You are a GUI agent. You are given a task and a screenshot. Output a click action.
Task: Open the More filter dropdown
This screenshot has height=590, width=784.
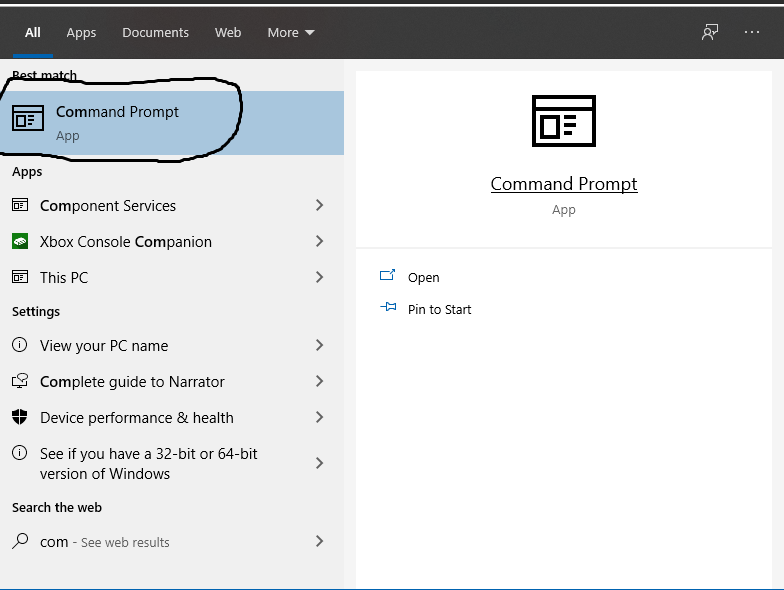290,32
